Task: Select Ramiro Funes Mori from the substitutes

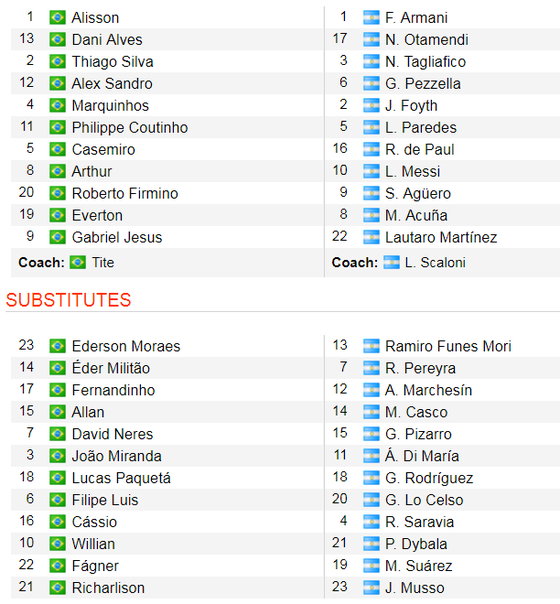Action: point(448,346)
